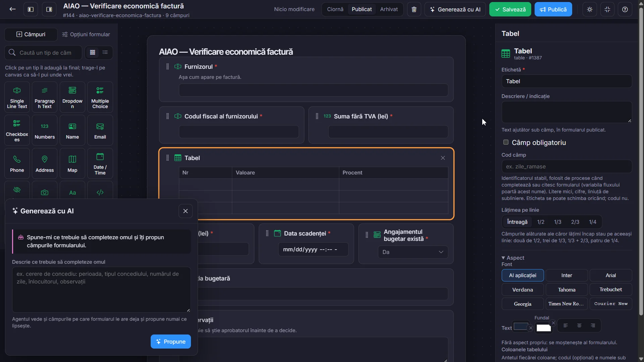Open the Fundal white color swatch

click(543, 328)
